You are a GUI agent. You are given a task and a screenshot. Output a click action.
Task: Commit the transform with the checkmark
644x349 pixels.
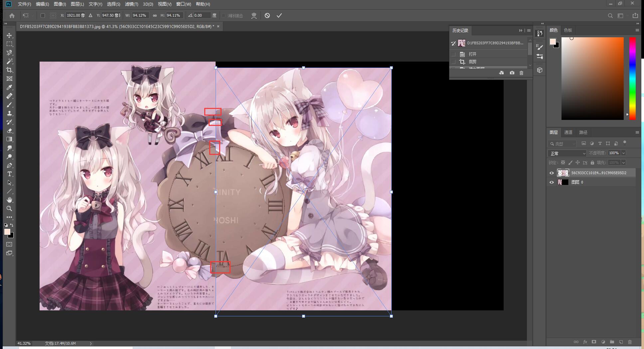coord(279,15)
